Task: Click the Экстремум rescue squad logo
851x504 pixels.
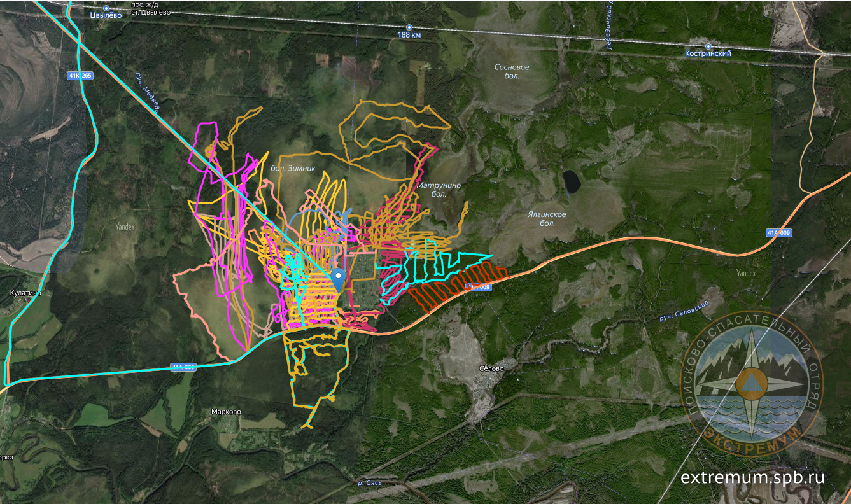Action: [x=751, y=385]
